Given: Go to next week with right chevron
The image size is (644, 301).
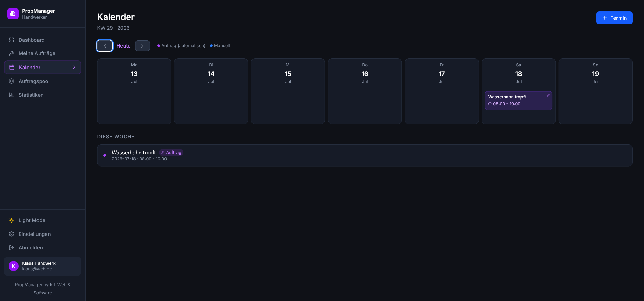Looking at the screenshot, I should coord(142,46).
